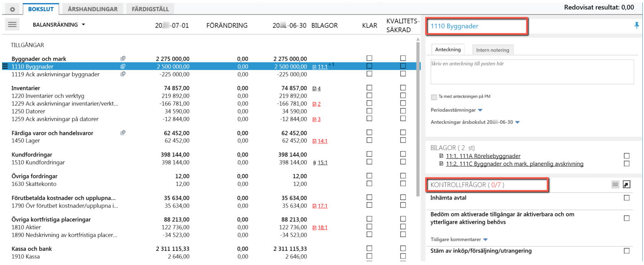This screenshot has height=265, width=644.
Task: Open the '11:1, 111A Rörelsebyggnader' attachment link
Action: tap(483, 156)
